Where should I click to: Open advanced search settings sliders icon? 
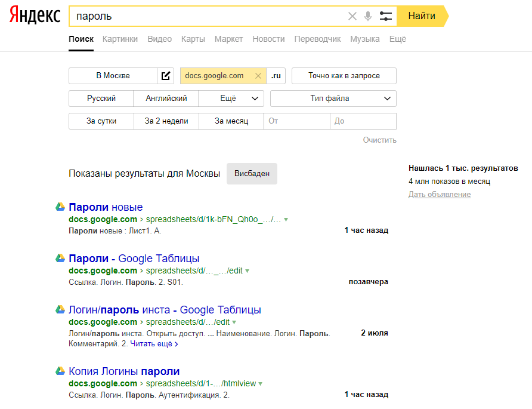[x=385, y=16]
